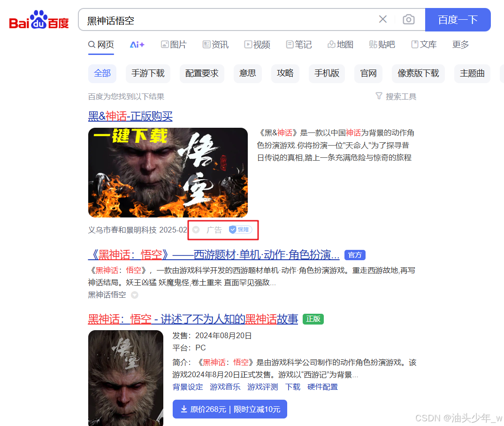Open the 《黑神话：悟空》西游题材 official result
This screenshot has width=504, height=426.
(214, 255)
